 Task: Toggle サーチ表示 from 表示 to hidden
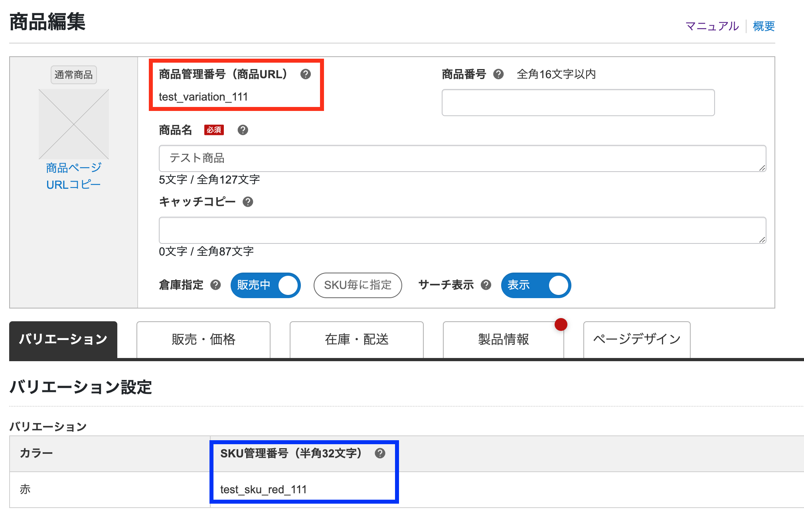coord(536,285)
